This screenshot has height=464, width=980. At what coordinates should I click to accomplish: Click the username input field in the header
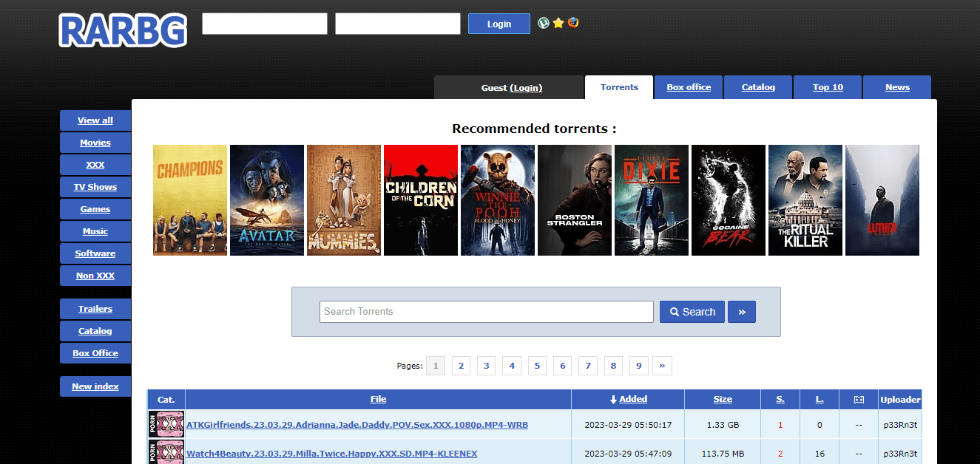[265, 24]
